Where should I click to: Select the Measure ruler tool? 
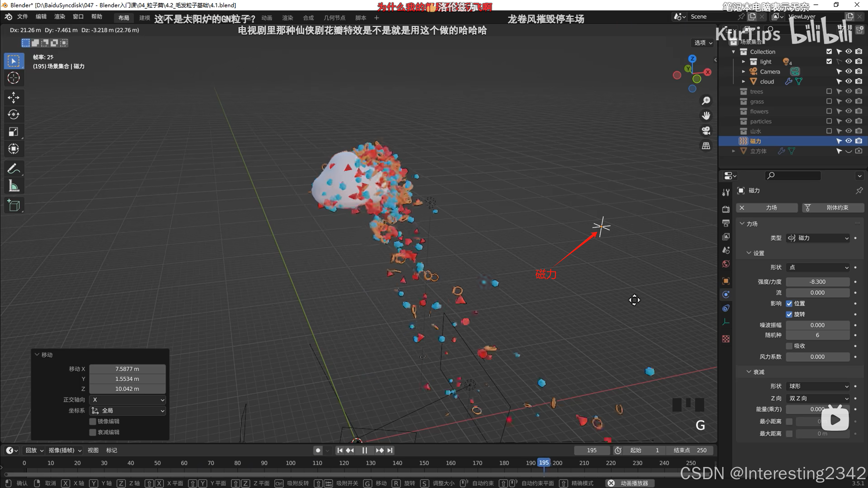[x=14, y=186]
